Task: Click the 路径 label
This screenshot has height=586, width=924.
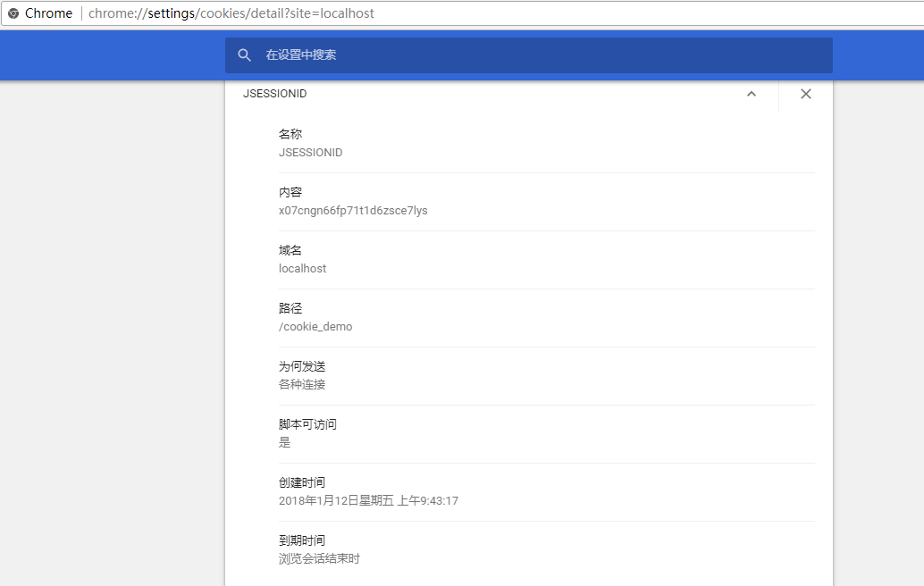Action: [290, 308]
